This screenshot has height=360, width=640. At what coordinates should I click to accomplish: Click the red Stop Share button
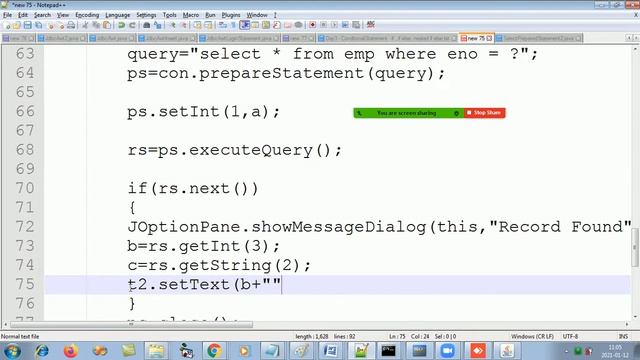tap(484, 113)
